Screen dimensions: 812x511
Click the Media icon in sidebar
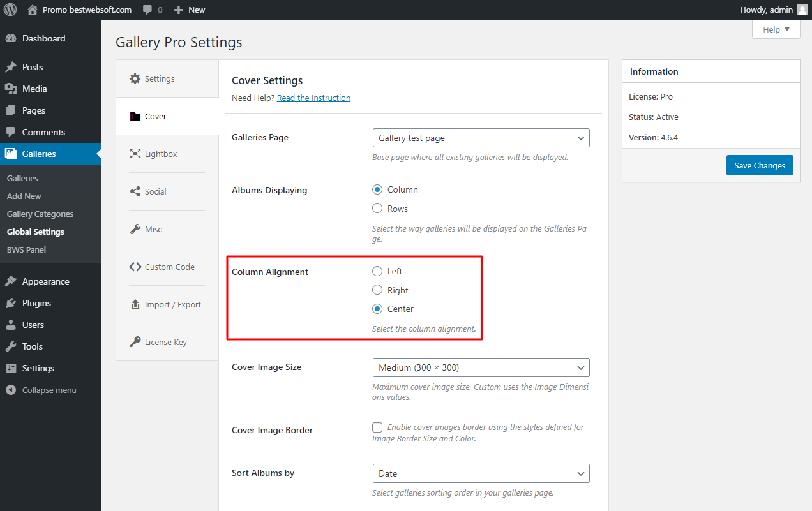point(11,89)
